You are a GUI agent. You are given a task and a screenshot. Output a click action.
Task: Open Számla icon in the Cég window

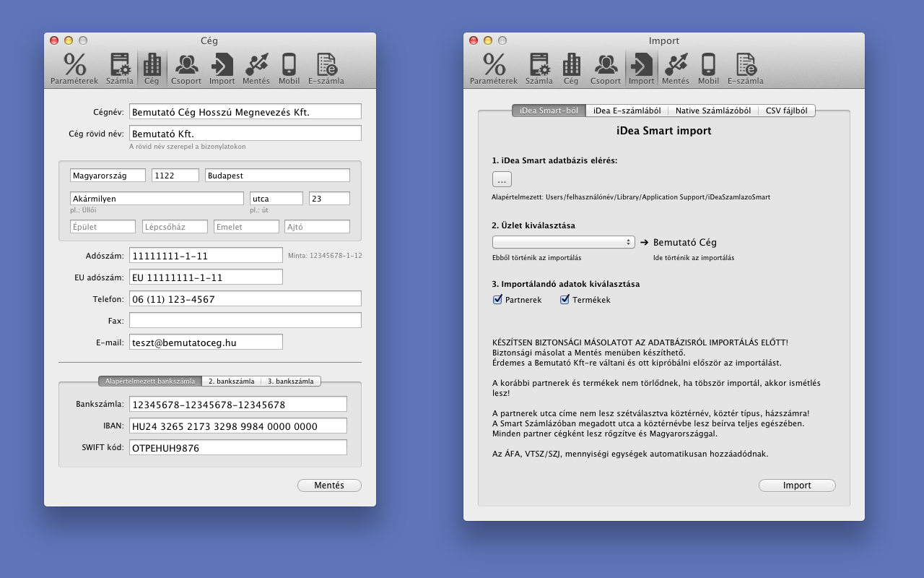pos(120,69)
